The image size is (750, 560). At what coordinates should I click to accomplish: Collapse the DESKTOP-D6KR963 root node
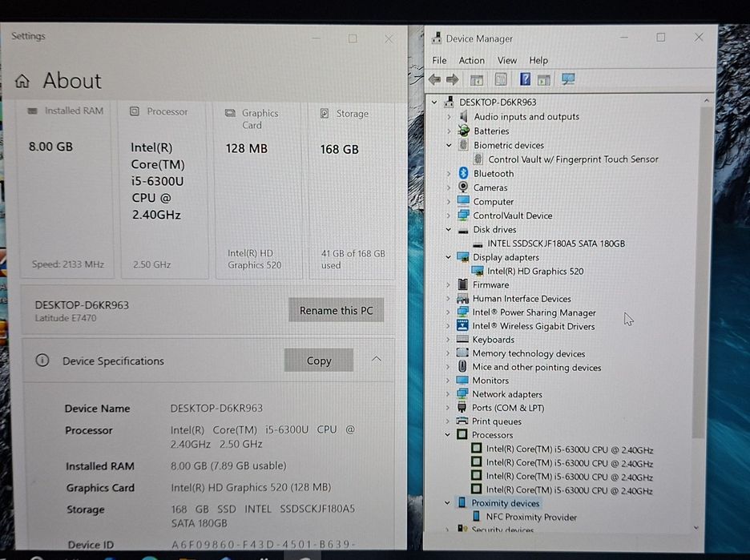click(x=434, y=102)
